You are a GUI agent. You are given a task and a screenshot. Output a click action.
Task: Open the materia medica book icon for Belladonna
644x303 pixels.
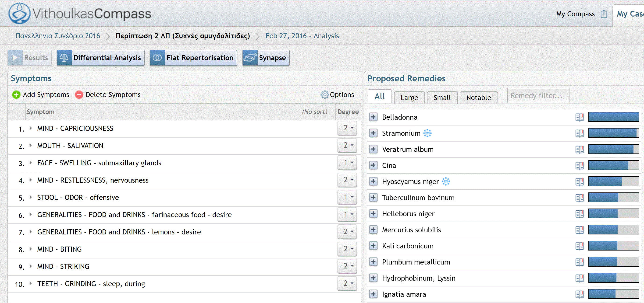pos(580,117)
